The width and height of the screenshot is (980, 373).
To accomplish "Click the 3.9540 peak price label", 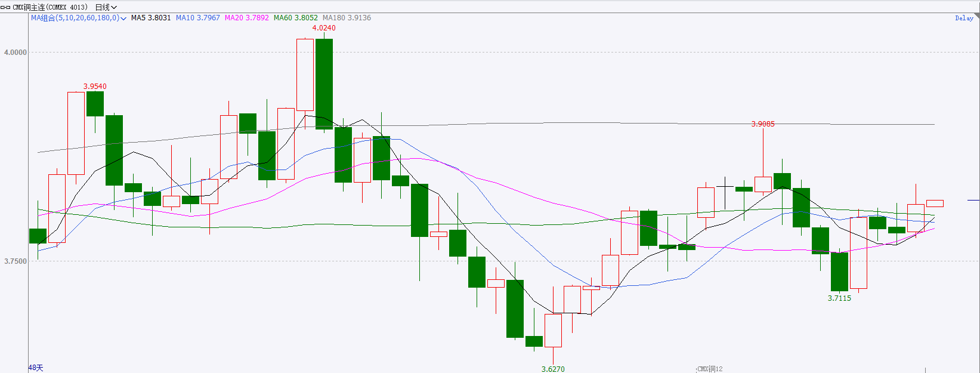I will click(95, 87).
